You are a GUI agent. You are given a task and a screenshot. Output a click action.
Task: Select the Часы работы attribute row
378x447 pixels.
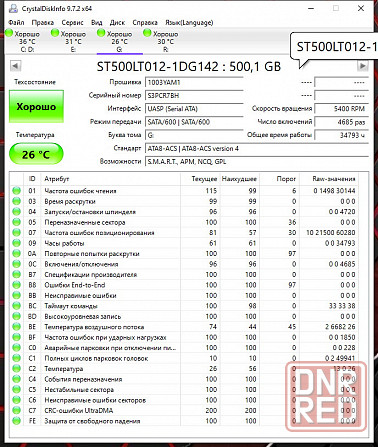click(185, 243)
